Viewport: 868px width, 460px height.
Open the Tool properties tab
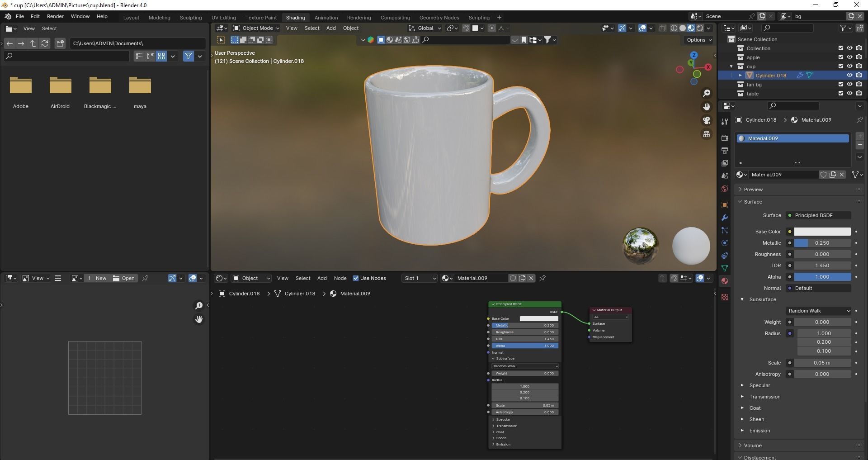pos(725,121)
